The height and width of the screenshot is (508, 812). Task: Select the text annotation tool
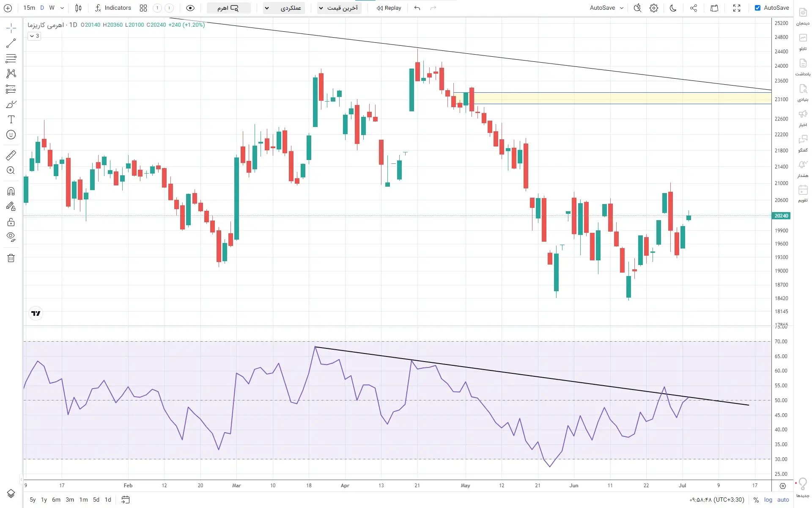[x=11, y=119]
